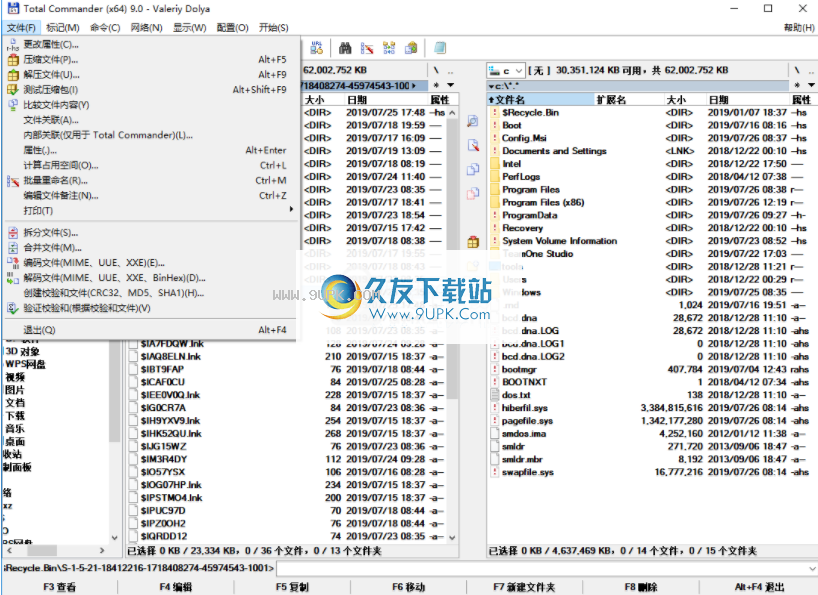Select 压缩文件(P)... menu entry
The width and height of the screenshot is (818, 595).
pyautogui.click(x=151, y=59)
